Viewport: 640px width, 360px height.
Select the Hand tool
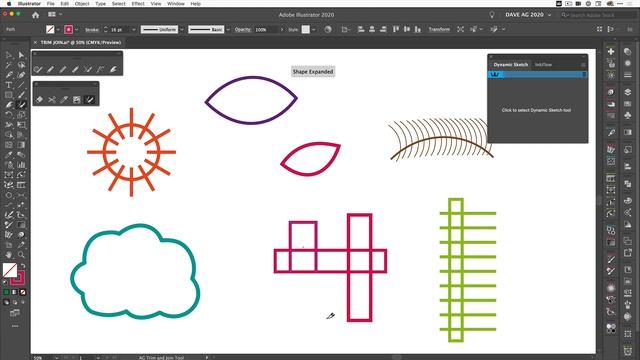9,255
